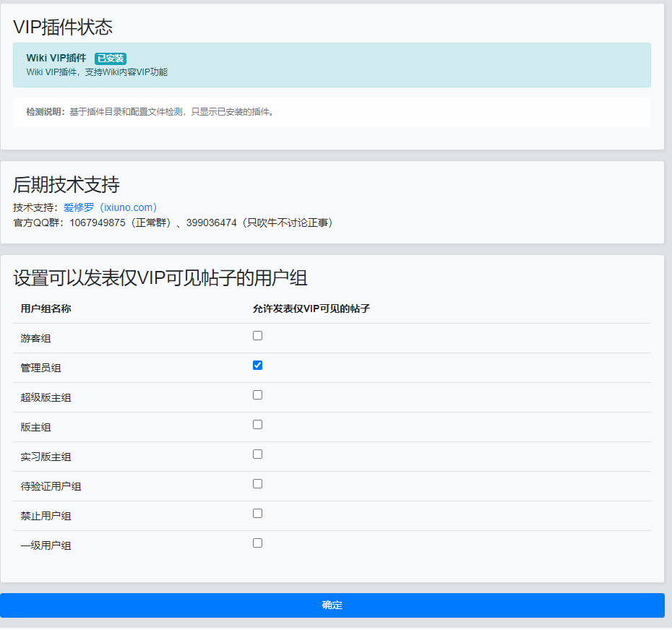Click the 允许发表仅VIP可见的帖子 column header
Viewport: 672px width, 630px height.
click(311, 308)
